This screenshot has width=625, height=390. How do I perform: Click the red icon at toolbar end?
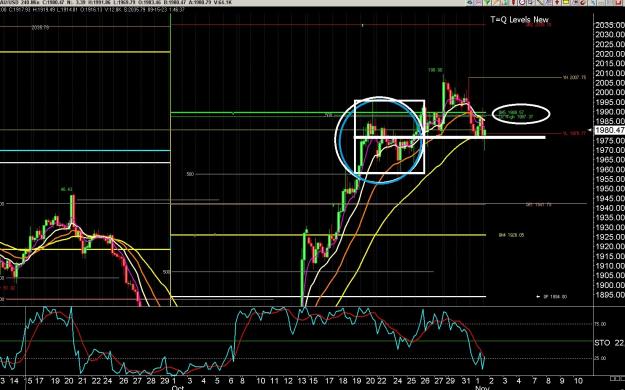click(619, 3)
